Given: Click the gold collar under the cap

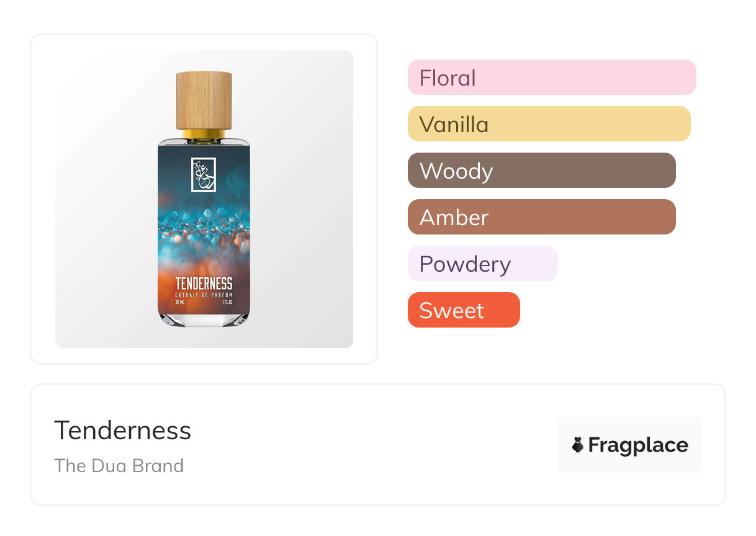Looking at the screenshot, I should 204,134.
